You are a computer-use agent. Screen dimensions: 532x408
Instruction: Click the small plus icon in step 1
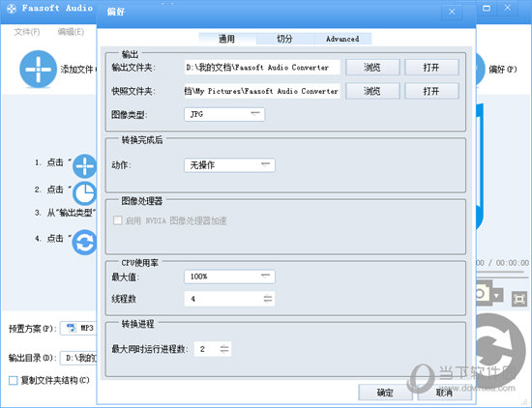[x=84, y=166]
